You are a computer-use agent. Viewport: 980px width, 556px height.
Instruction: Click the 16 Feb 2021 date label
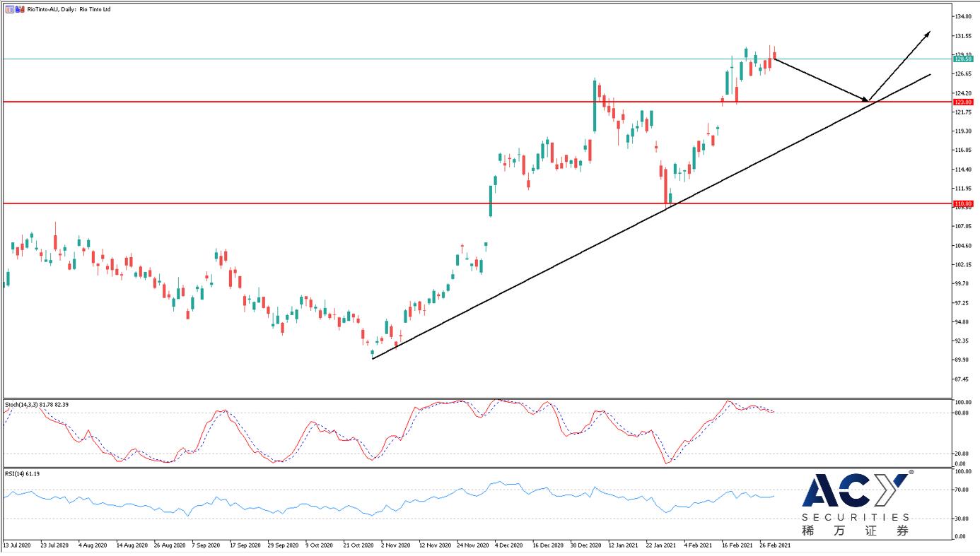pyautogui.click(x=738, y=545)
